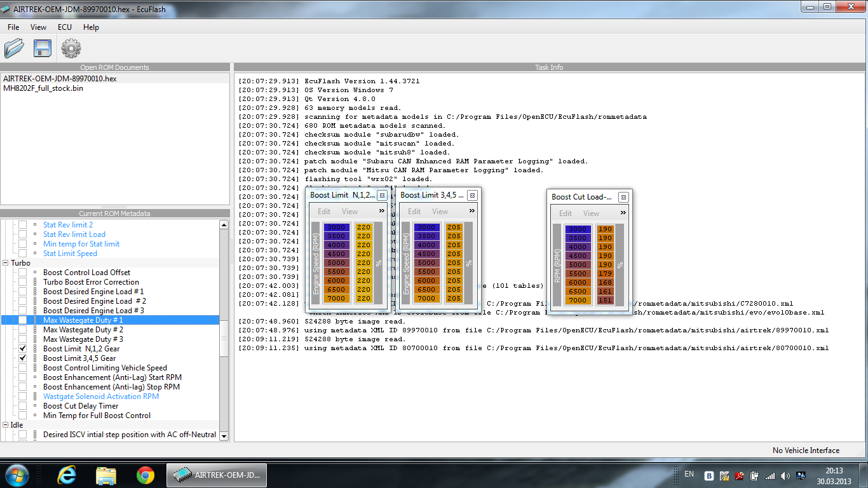Click the Open ROM folder icon
Viewport: 868px width, 488px height.
[x=14, y=48]
